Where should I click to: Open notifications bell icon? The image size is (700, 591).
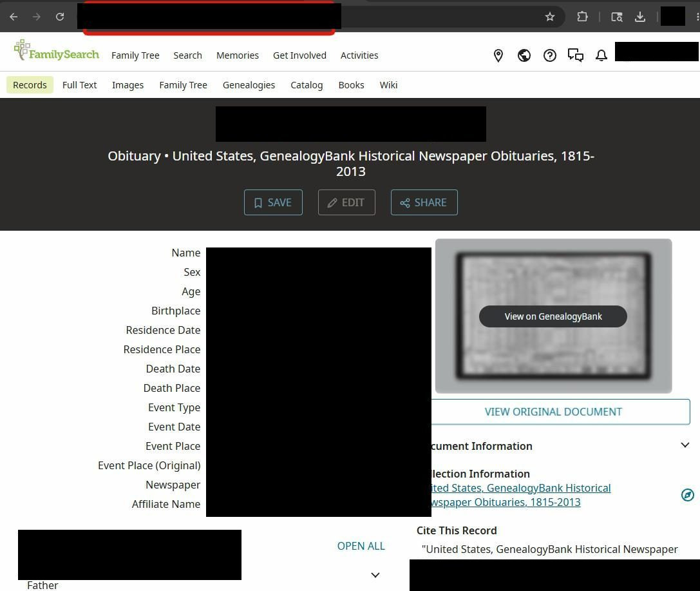(x=601, y=55)
